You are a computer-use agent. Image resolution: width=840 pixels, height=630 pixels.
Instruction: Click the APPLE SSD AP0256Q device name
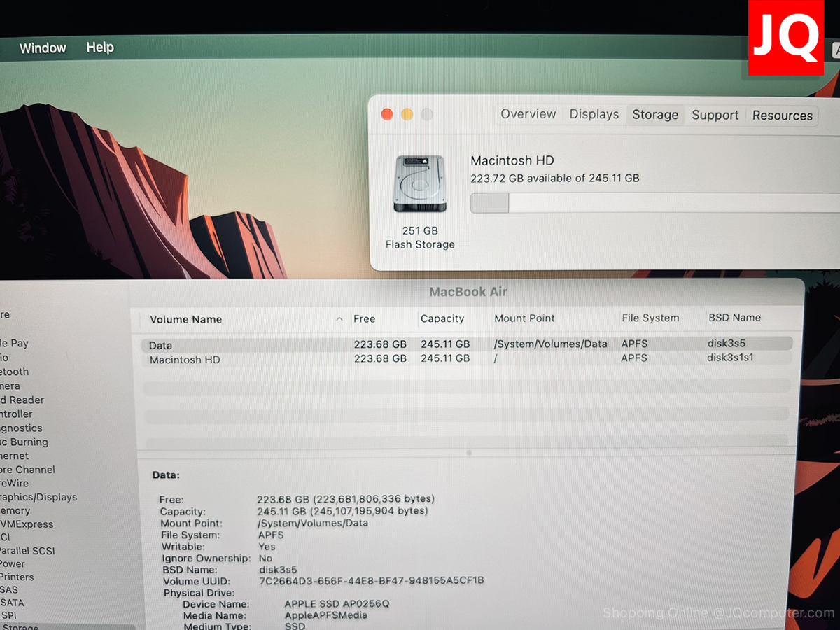click(x=337, y=604)
